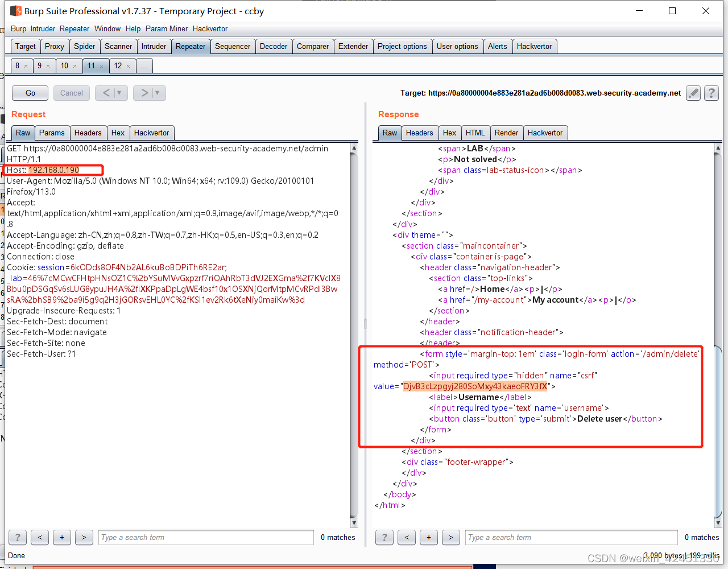Switch to the Decoder tab
Image resolution: width=728 pixels, height=569 pixels.
click(x=274, y=46)
